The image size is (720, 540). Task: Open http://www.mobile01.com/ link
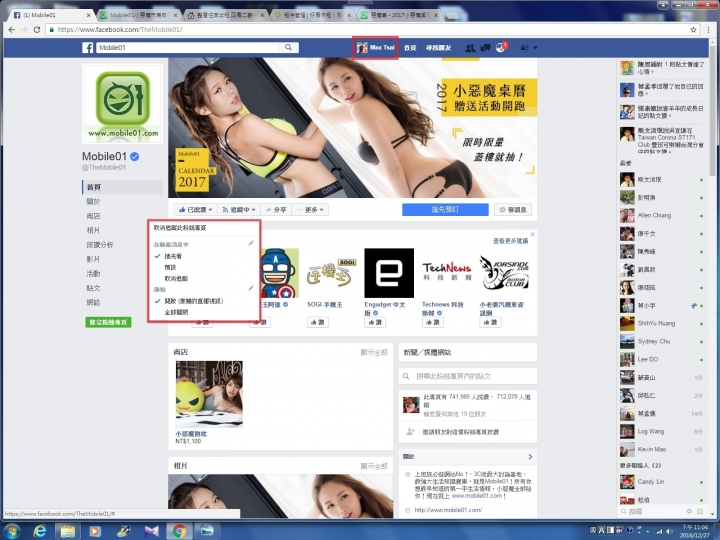448,510
